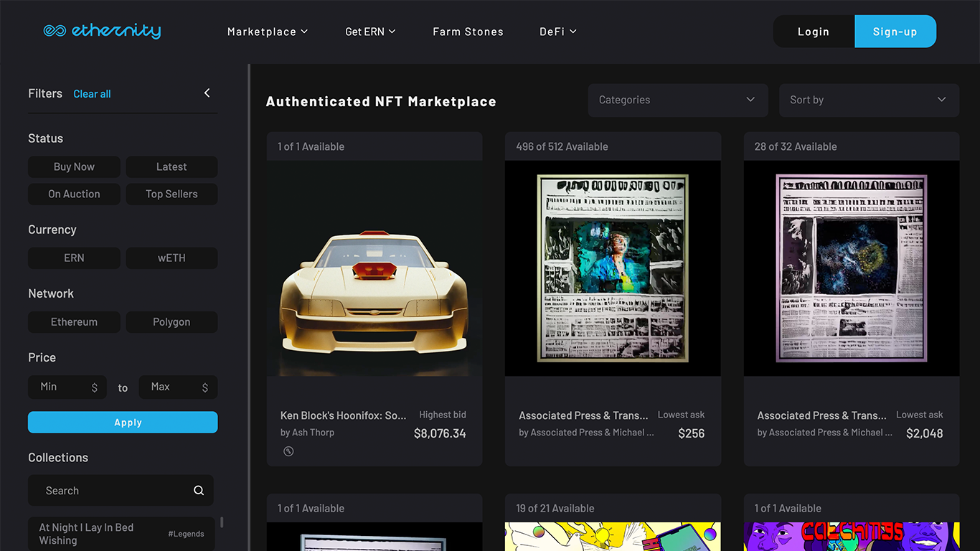
Task: Clear all filters
Action: tap(92, 94)
